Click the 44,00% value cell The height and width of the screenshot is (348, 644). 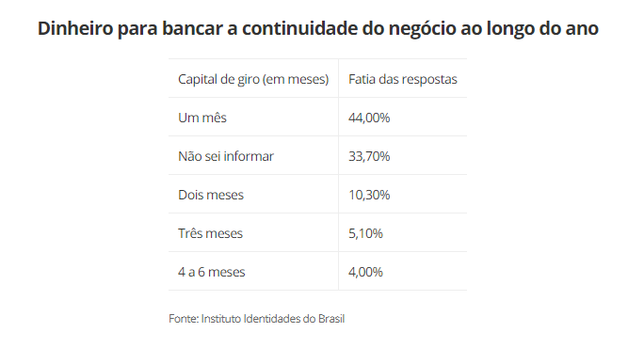pos(369,118)
